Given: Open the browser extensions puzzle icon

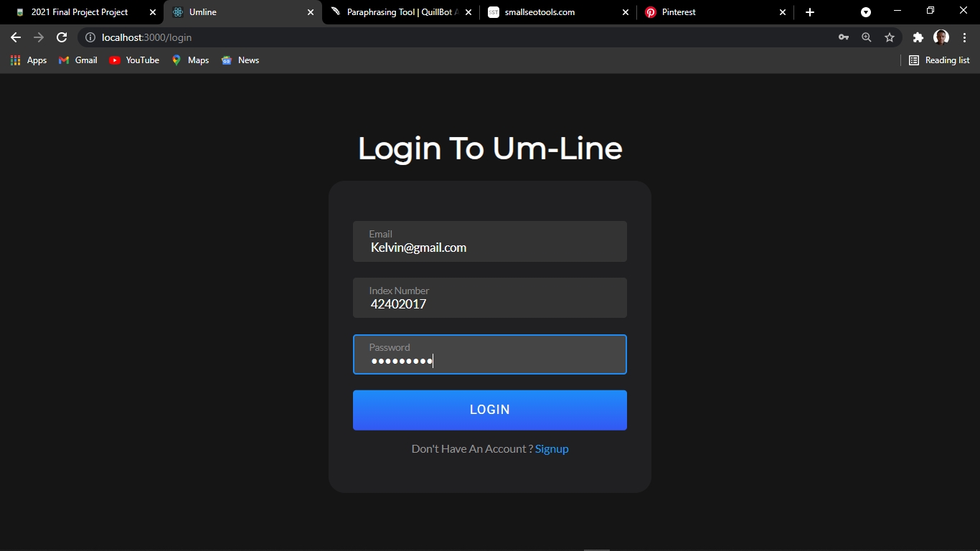Looking at the screenshot, I should click(918, 37).
